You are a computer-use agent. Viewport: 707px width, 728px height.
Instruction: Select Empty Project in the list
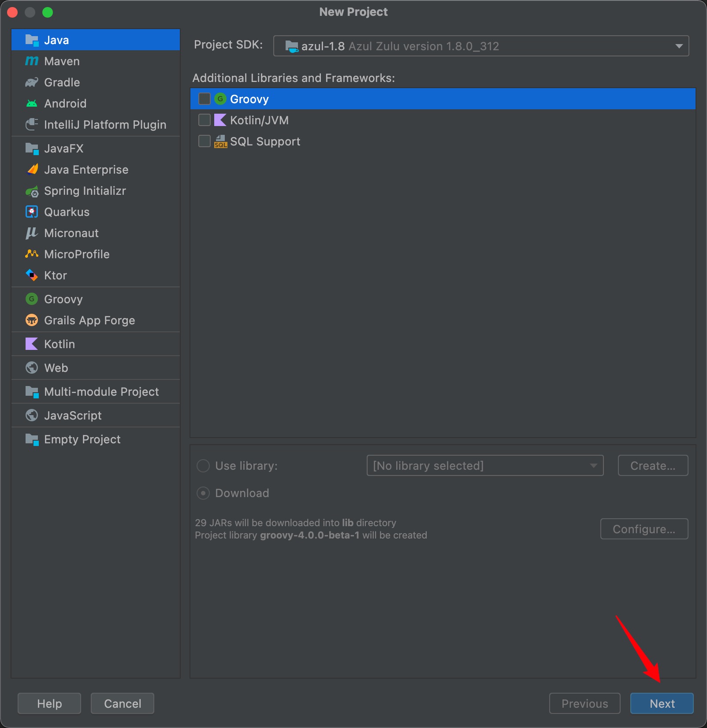point(82,439)
